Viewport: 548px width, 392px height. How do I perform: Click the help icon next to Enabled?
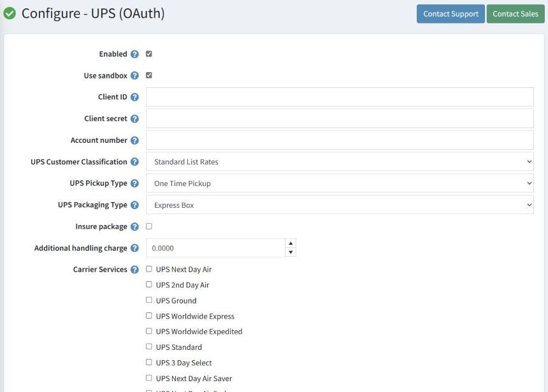tap(134, 54)
